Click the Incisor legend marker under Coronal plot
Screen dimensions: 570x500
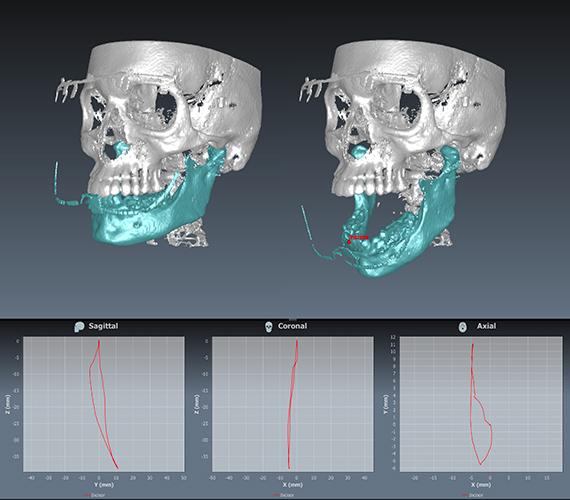pyautogui.click(x=275, y=495)
